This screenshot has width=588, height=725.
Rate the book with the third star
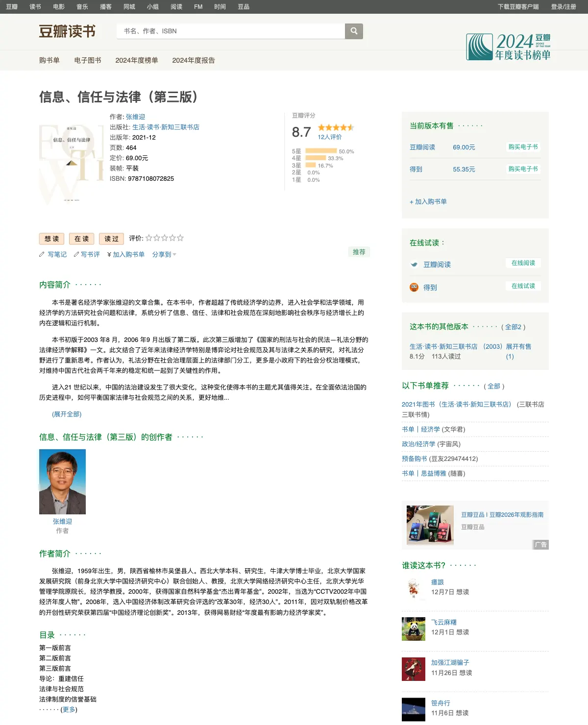(165, 238)
